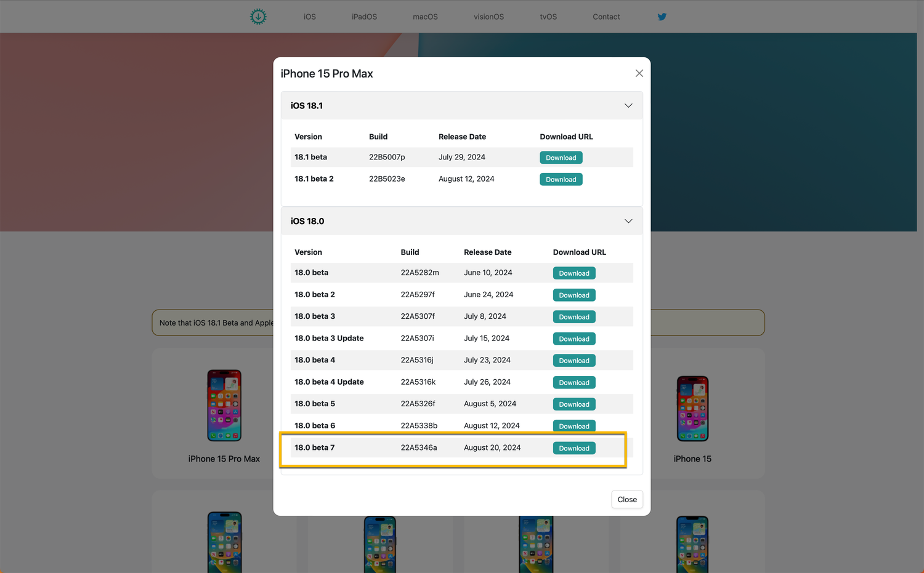Select build number 22A5326f
Image resolution: width=924 pixels, height=573 pixels.
tap(418, 404)
